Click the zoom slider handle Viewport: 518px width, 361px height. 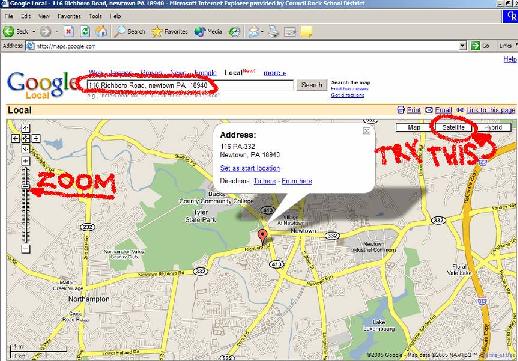[26, 187]
